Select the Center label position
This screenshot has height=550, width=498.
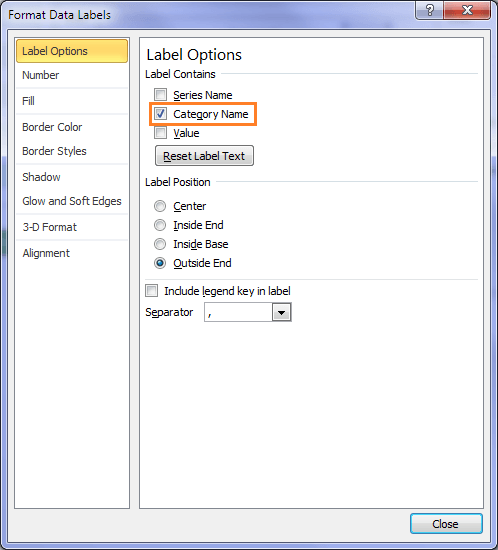point(160,206)
